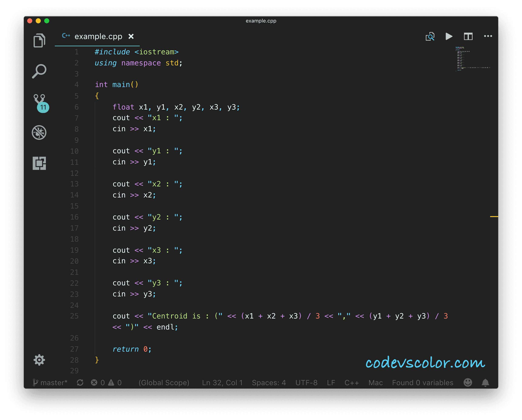
Task: Change indentation via Spaces: 4
Action: coord(269,382)
